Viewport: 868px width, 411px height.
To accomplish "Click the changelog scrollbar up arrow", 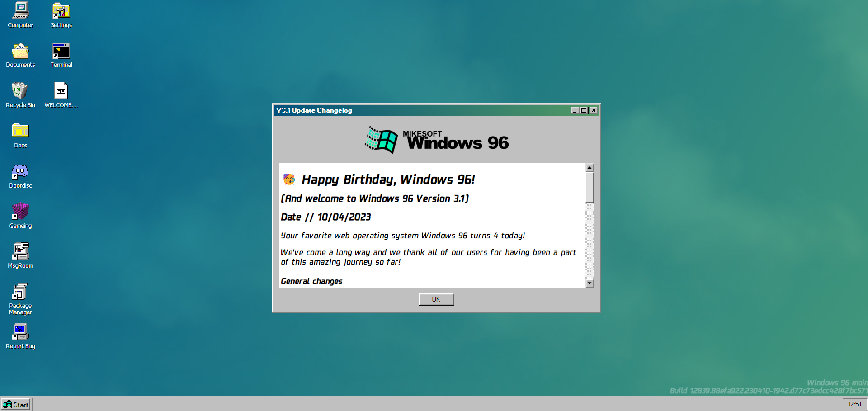I will (x=590, y=168).
